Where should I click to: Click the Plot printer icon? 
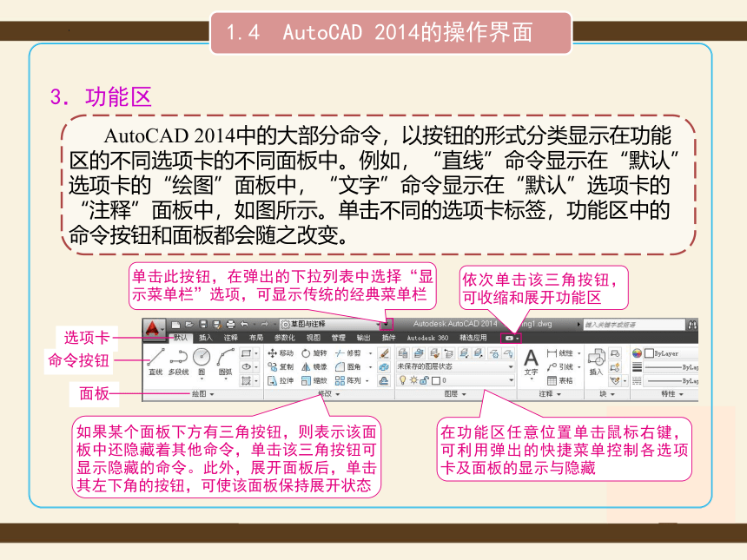[x=230, y=325]
